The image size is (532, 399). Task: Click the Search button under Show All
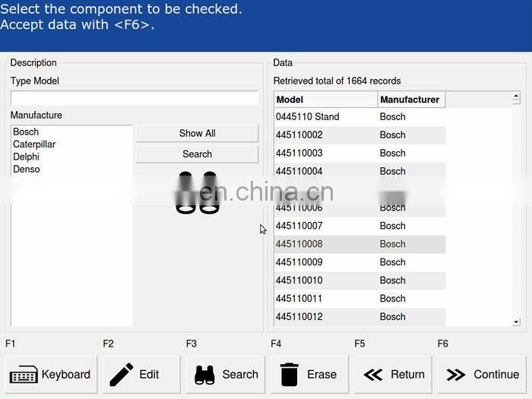[x=198, y=154]
